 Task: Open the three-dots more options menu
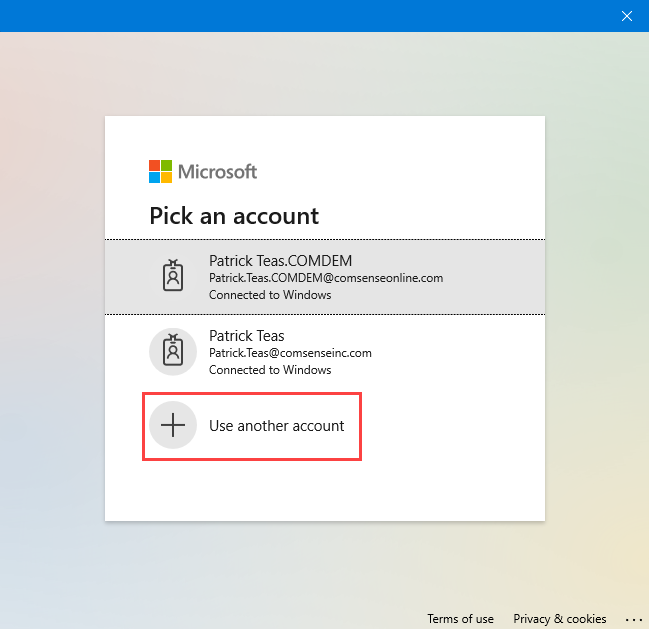coord(633,619)
